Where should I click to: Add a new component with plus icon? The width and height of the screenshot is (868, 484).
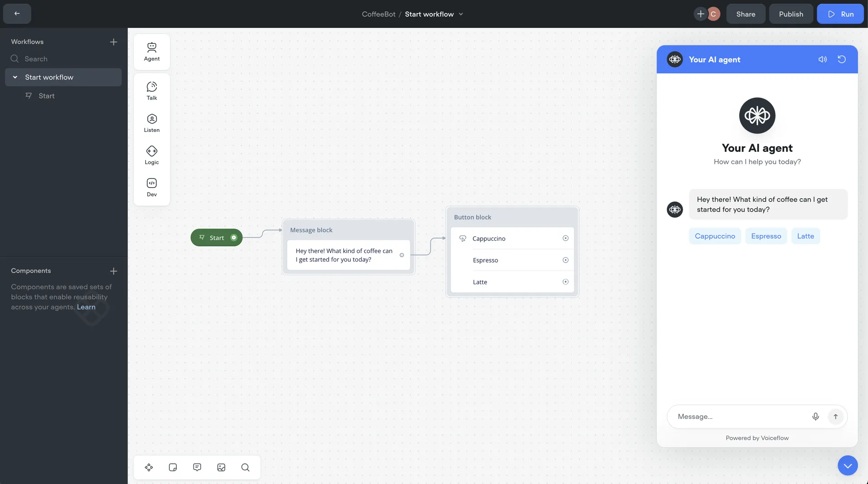pos(113,271)
